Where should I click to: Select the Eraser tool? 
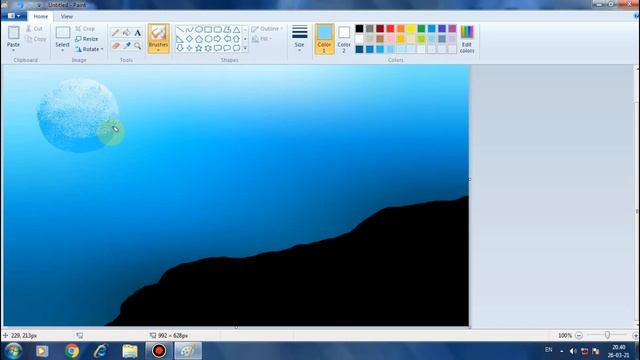pyautogui.click(x=116, y=46)
